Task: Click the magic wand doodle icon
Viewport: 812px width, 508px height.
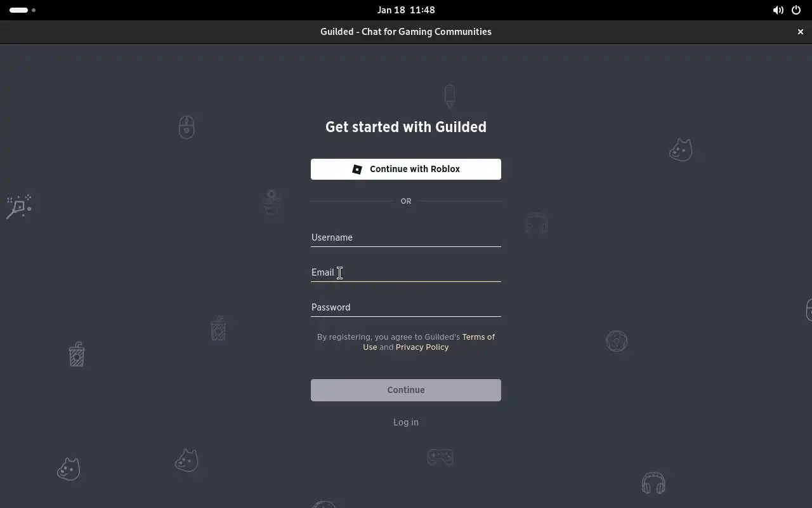Action: tap(18, 207)
